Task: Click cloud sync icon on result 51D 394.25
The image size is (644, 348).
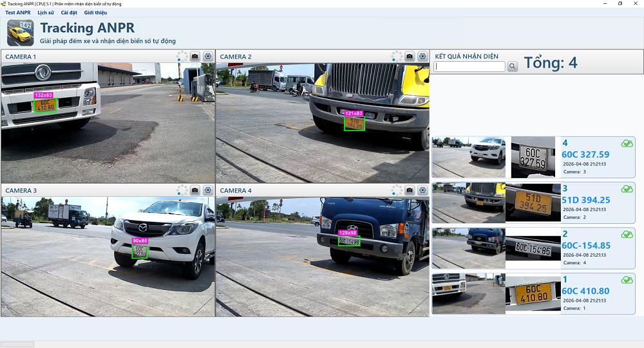Action: click(x=627, y=188)
